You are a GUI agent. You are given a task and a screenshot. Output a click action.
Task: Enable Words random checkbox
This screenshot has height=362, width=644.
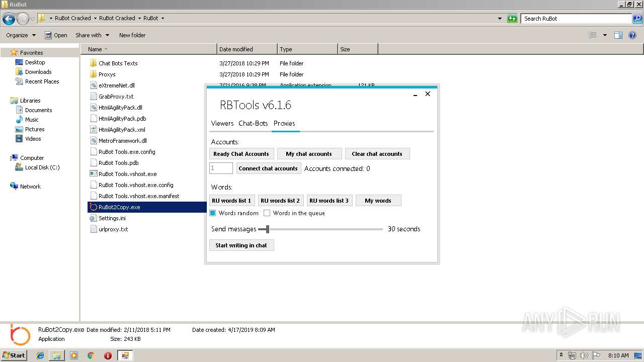click(213, 213)
